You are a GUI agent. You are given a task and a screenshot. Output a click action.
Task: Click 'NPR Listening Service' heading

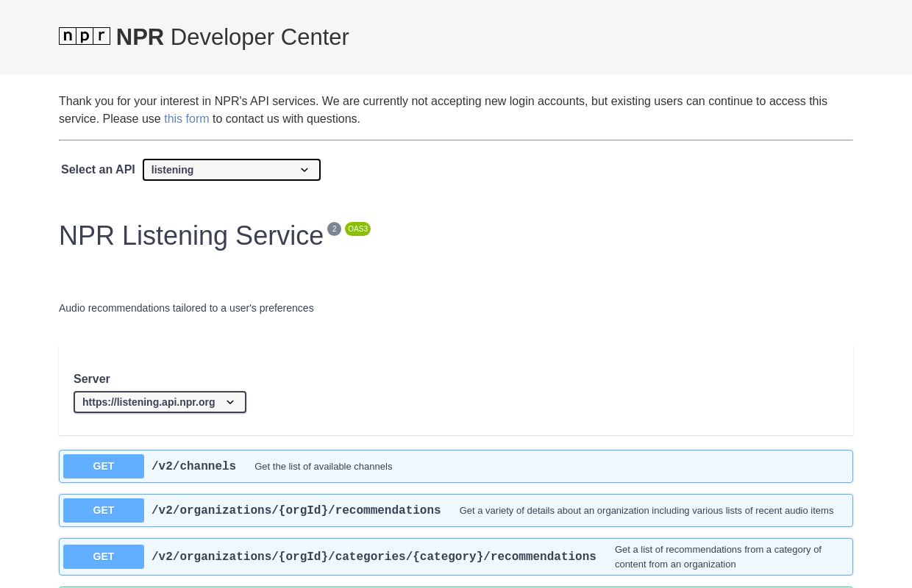click(191, 235)
